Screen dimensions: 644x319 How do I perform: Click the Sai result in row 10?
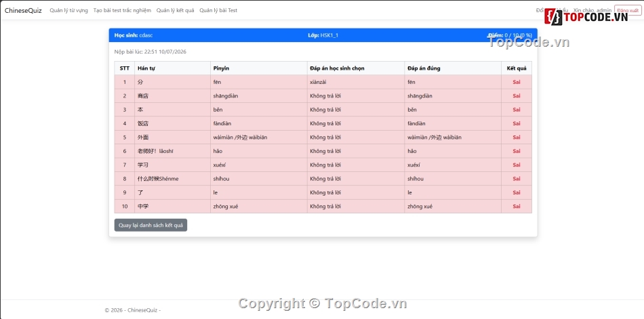click(517, 207)
